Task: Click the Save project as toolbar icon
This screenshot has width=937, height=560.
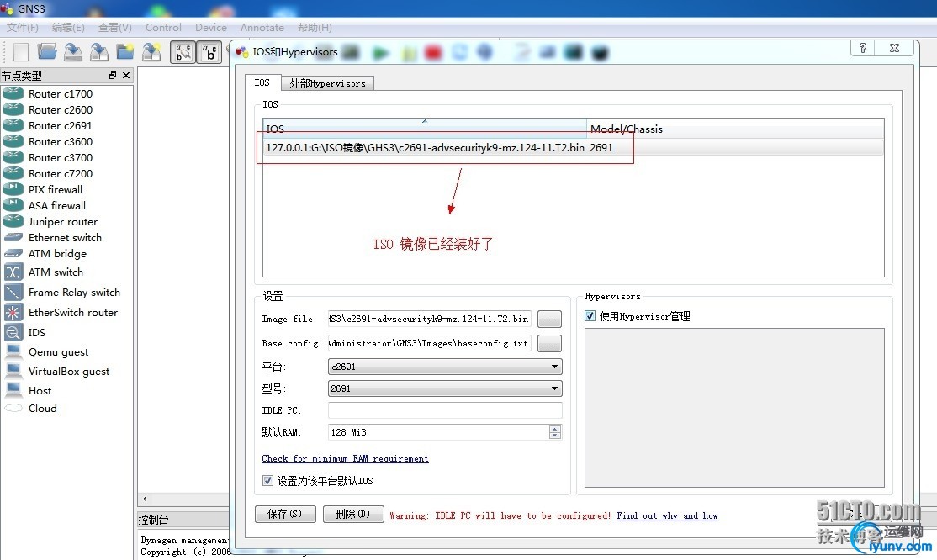Action: pos(99,52)
